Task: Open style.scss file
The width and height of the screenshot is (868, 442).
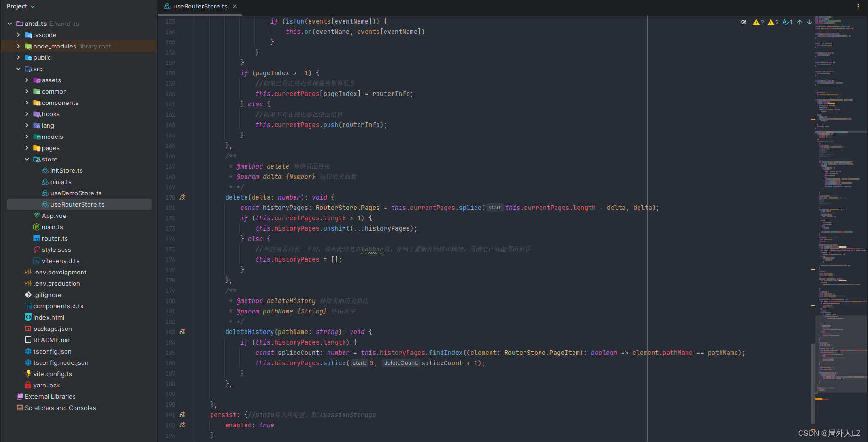Action: (56, 249)
